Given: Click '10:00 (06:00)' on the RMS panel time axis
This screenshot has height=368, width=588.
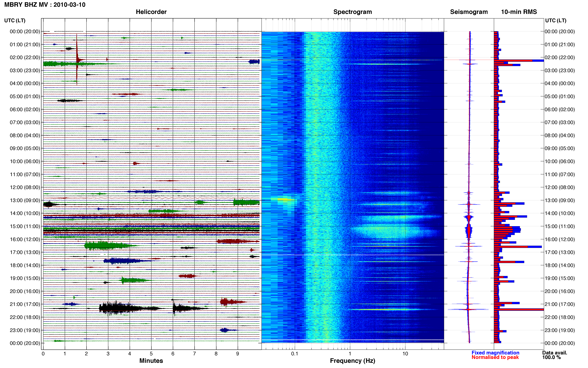Looking at the screenshot, I should click(x=560, y=161).
